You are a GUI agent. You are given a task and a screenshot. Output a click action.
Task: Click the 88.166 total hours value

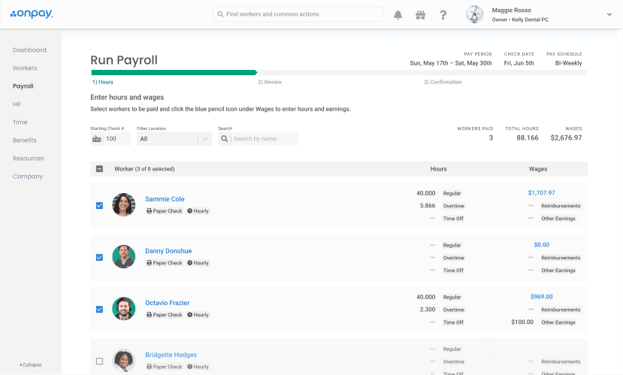pyautogui.click(x=527, y=138)
